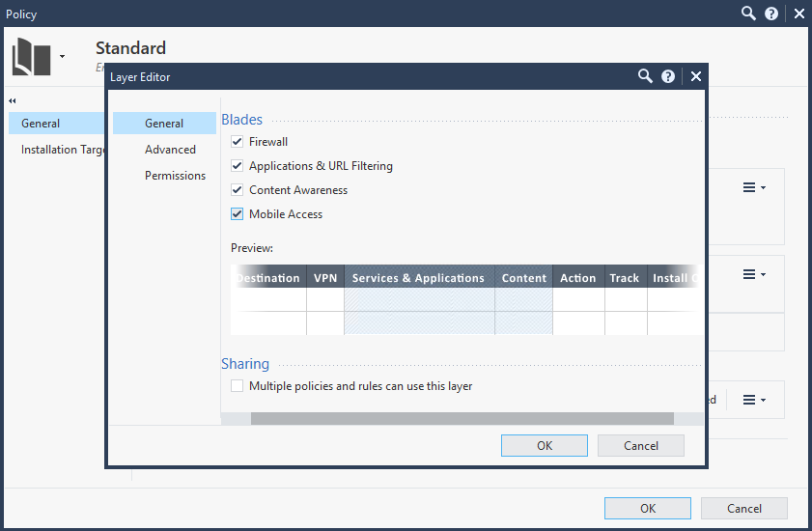Toggle Applications & URL Filtering blade
This screenshot has width=812, height=531.
pos(238,166)
